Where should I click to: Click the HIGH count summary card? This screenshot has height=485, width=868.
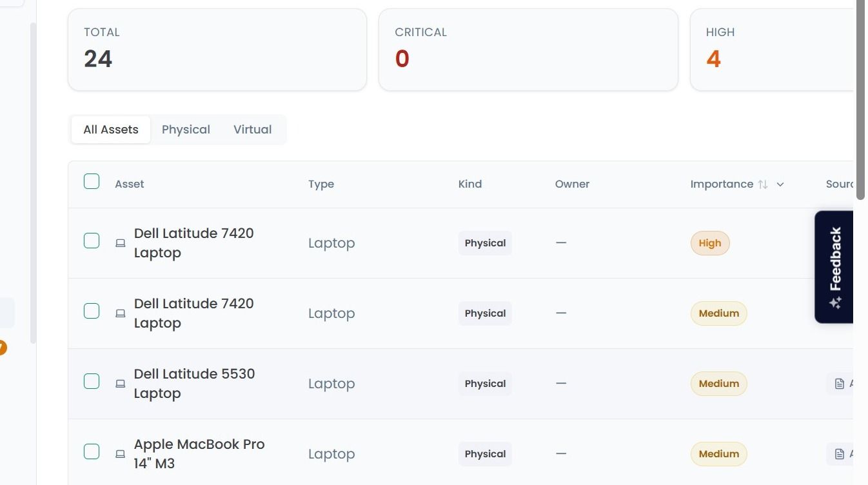point(771,50)
